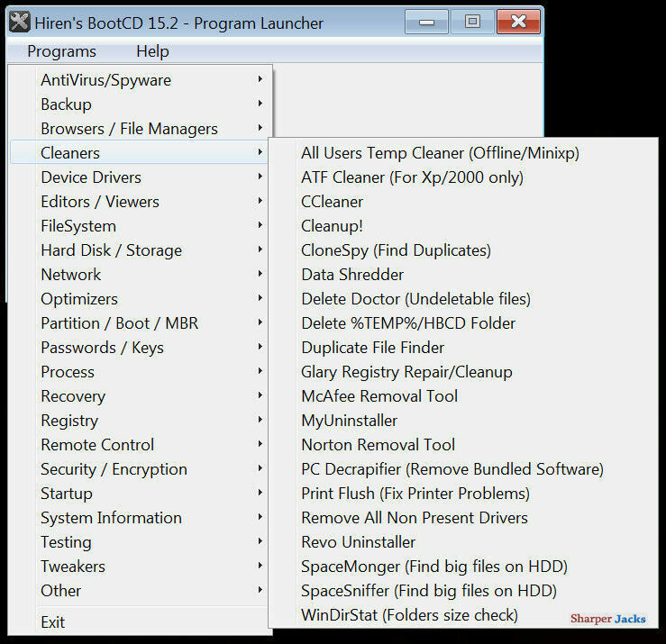This screenshot has width=666, height=644.
Task: Open the Other submenu
Action: click(139, 591)
